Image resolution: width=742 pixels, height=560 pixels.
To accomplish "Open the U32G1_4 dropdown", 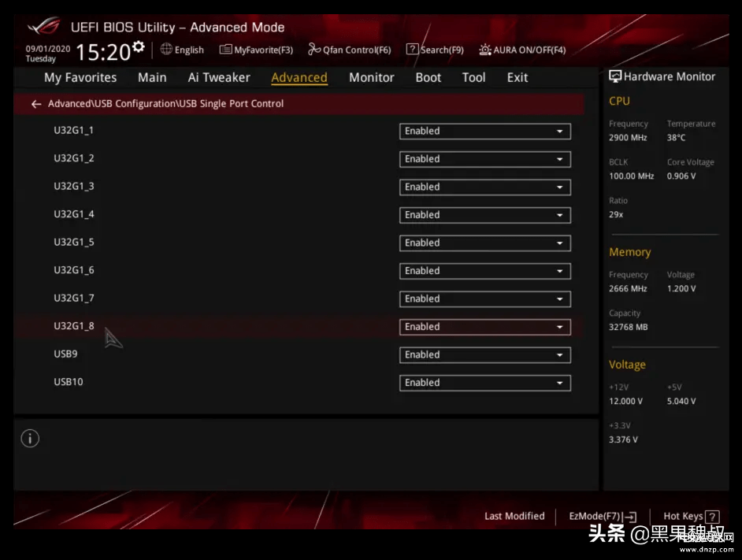I will click(x=485, y=215).
